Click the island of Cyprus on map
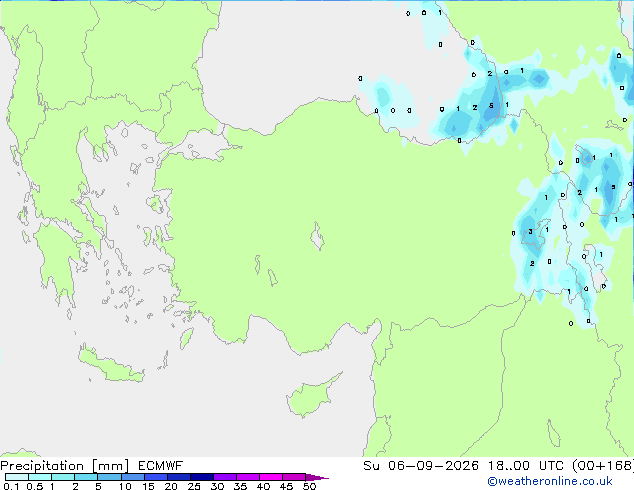Screen dimensions: 634x490 tap(312, 396)
